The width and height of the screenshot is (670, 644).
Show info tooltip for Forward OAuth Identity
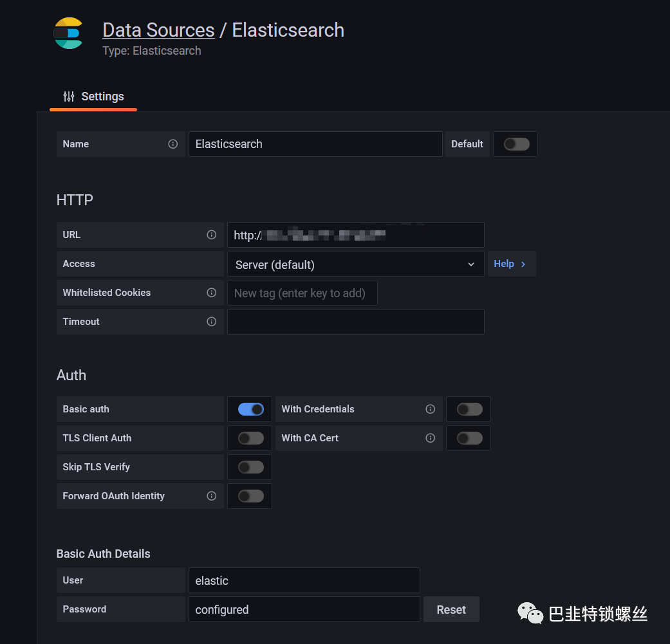(x=212, y=496)
